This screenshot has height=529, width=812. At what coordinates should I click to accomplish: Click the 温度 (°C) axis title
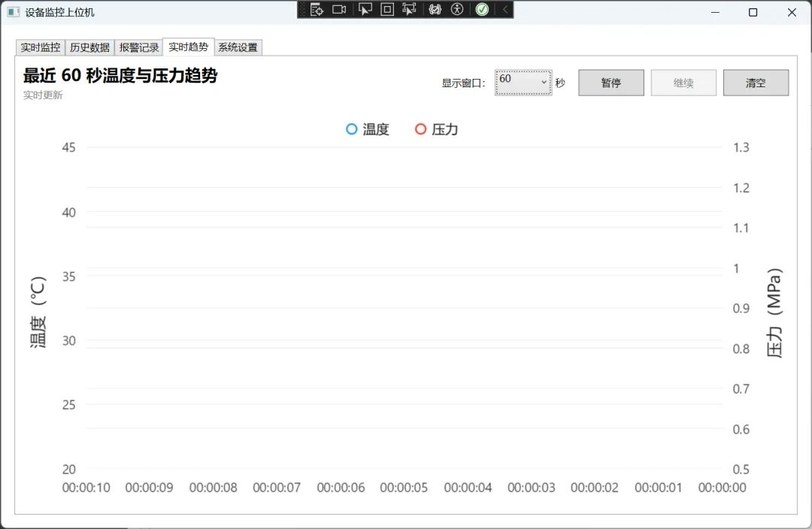(38, 312)
